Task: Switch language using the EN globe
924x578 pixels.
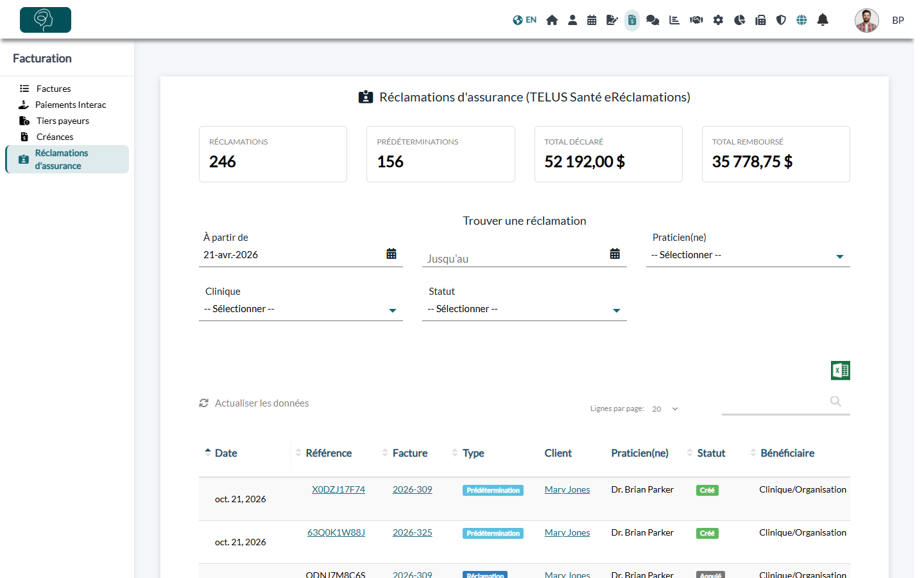Action: click(x=524, y=20)
